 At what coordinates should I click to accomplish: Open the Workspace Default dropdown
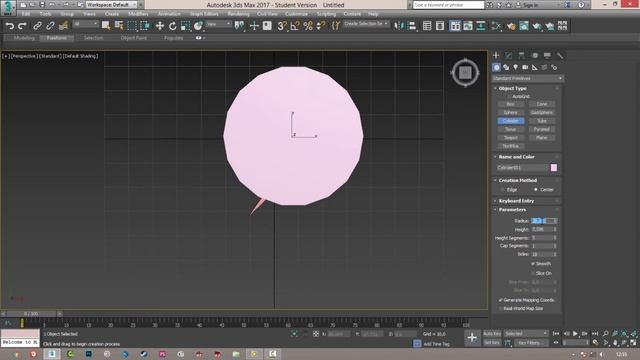point(111,5)
